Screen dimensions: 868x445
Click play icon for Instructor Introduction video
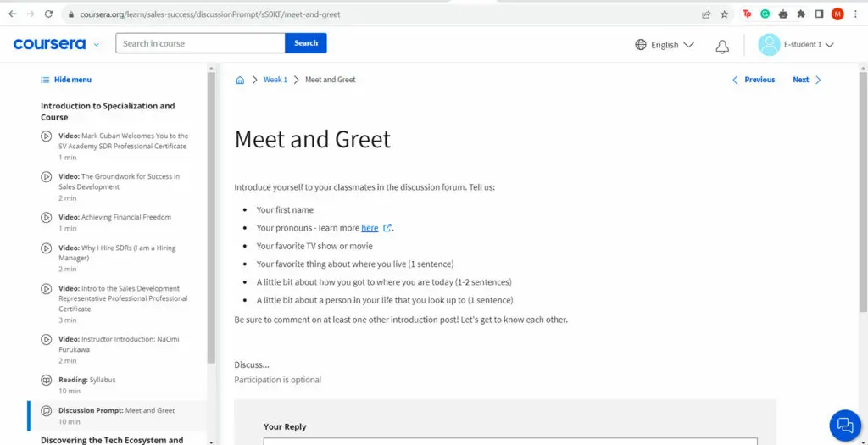(47, 339)
